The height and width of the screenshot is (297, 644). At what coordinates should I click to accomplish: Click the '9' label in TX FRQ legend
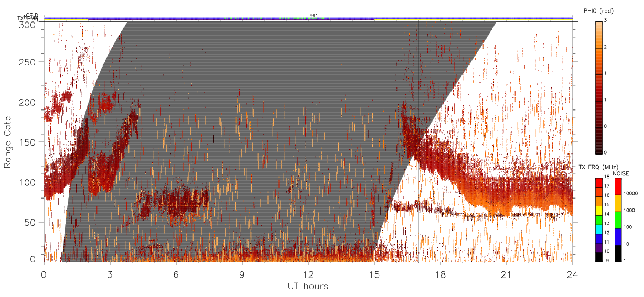pyautogui.click(x=607, y=260)
